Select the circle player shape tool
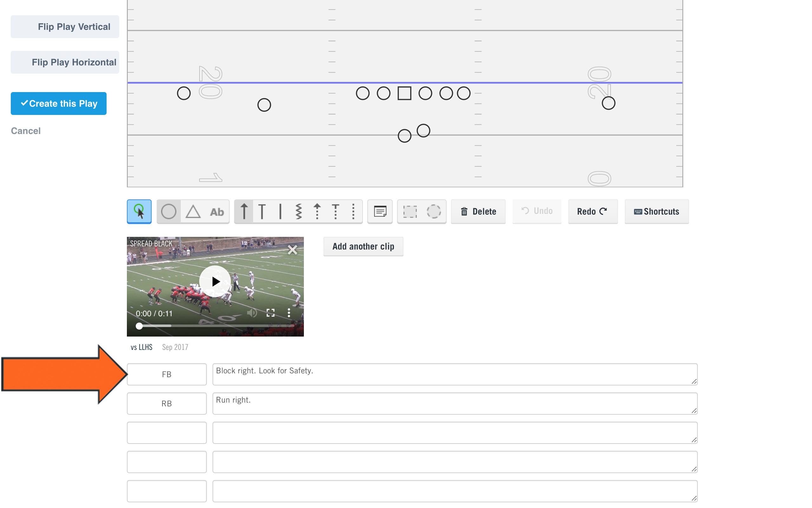812x508 pixels. [168, 211]
